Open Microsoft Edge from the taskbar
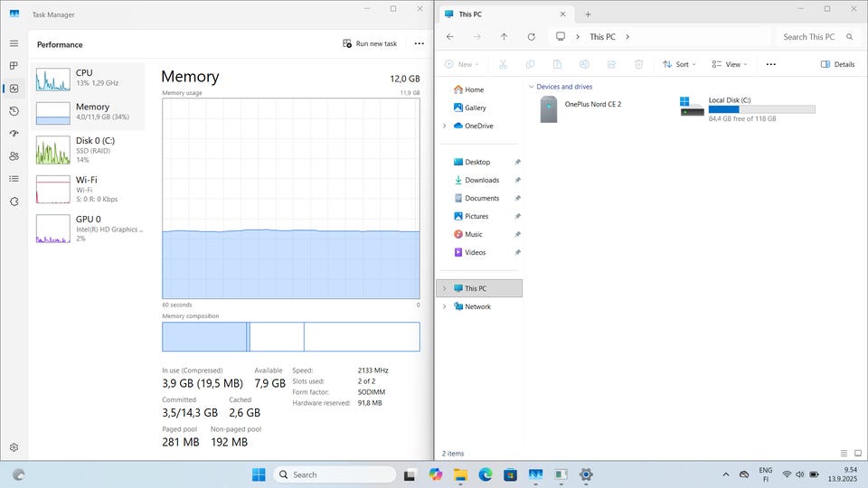Viewport: 868px width, 488px height. coord(485,474)
